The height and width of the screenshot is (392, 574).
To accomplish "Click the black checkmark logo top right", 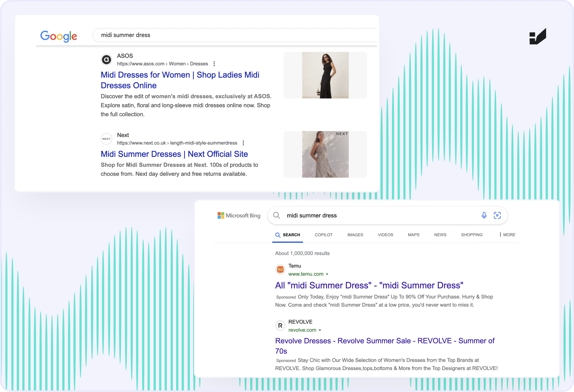I will (x=538, y=36).
